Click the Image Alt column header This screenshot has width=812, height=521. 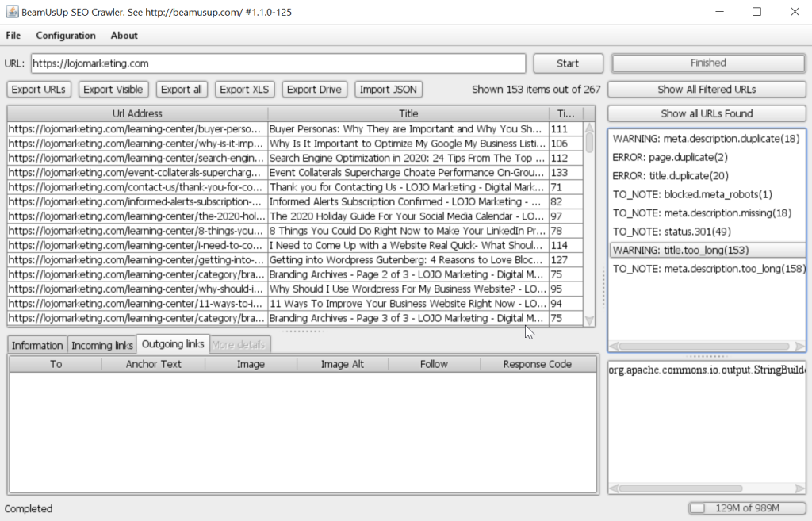[x=343, y=364]
